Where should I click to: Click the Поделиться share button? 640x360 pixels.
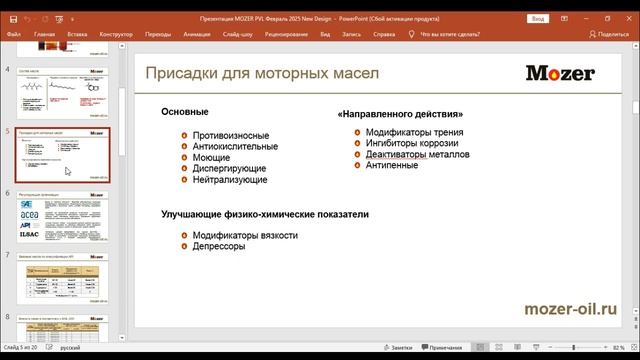[609, 34]
